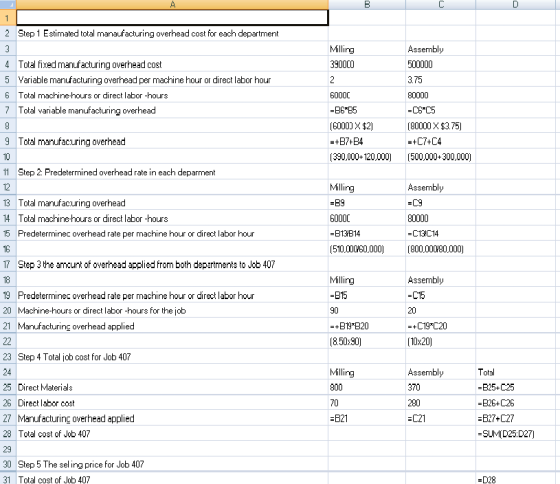Click formula cell =B9

pos(367,203)
